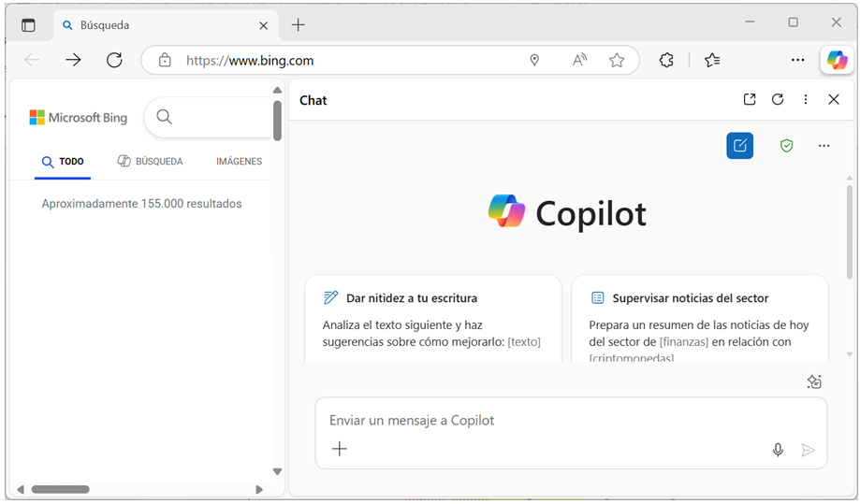
Task: Go forward in browser history
Action: coord(73,60)
